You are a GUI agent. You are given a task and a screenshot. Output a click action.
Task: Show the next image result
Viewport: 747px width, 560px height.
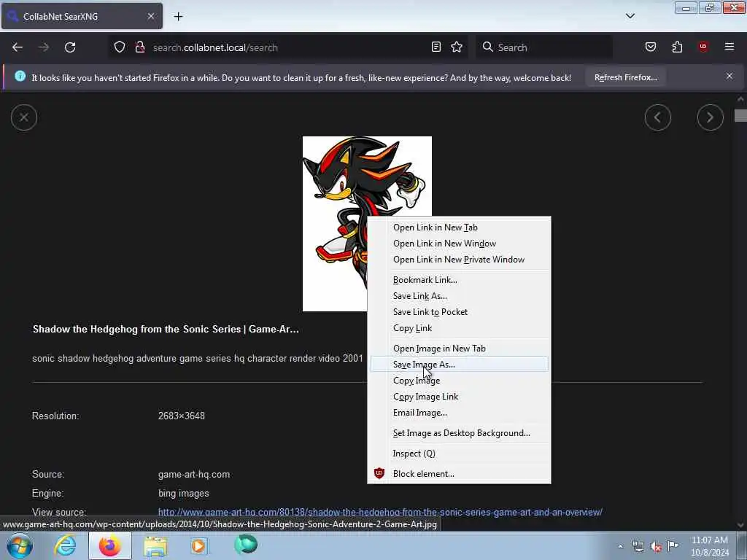click(x=711, y=117)
